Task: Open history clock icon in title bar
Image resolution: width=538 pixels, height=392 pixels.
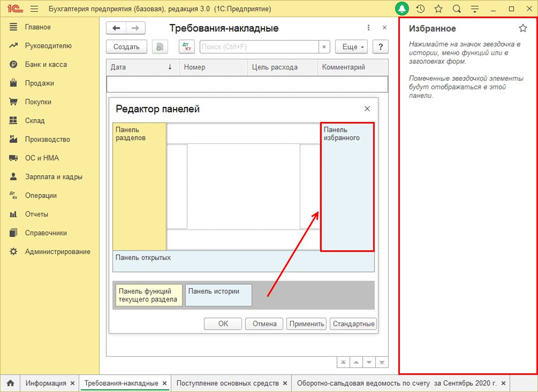Action: pos(420,9)
